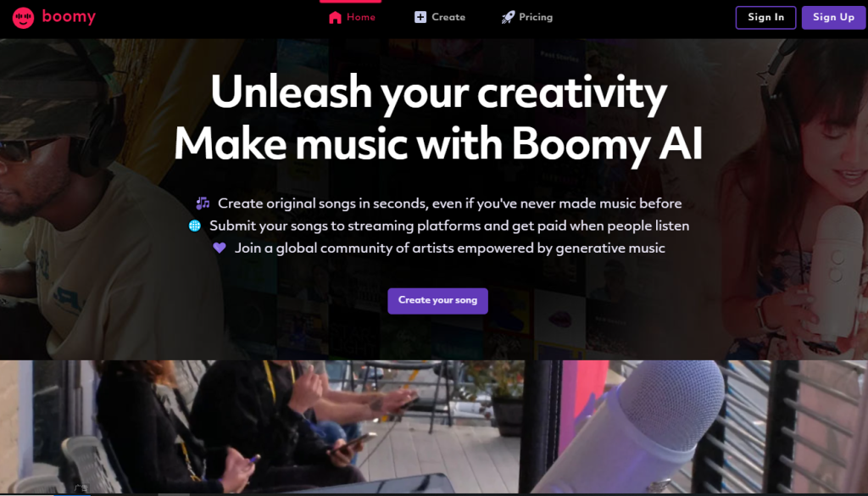Click the purple Sign Up button
Viewport: 868px width, 496px height.
click(x=833, y=17)
